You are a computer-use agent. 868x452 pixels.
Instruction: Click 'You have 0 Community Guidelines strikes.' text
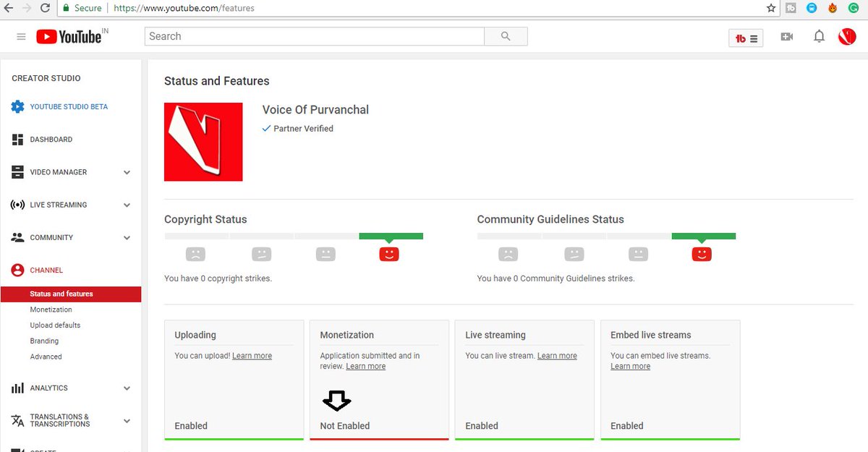coord(556,278)
